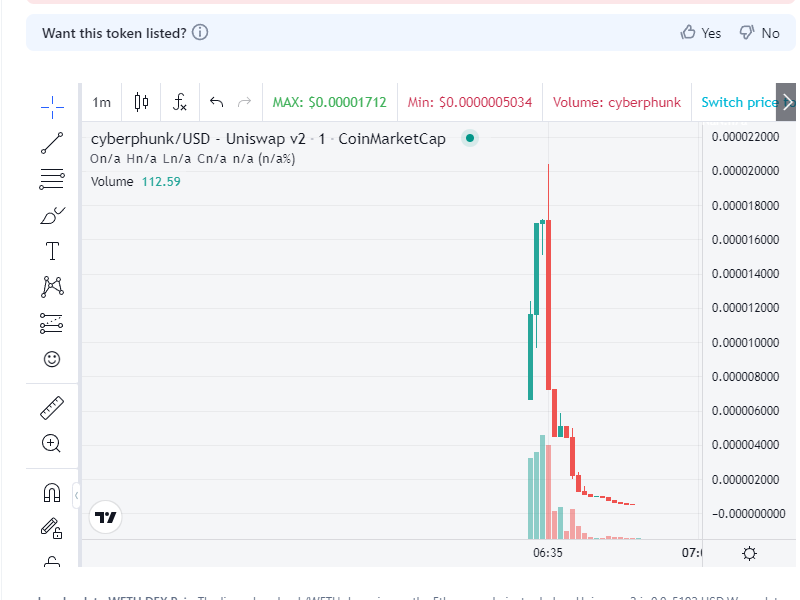
Task: Select the Text annotation tool
Action: click(x=51, y=251)
